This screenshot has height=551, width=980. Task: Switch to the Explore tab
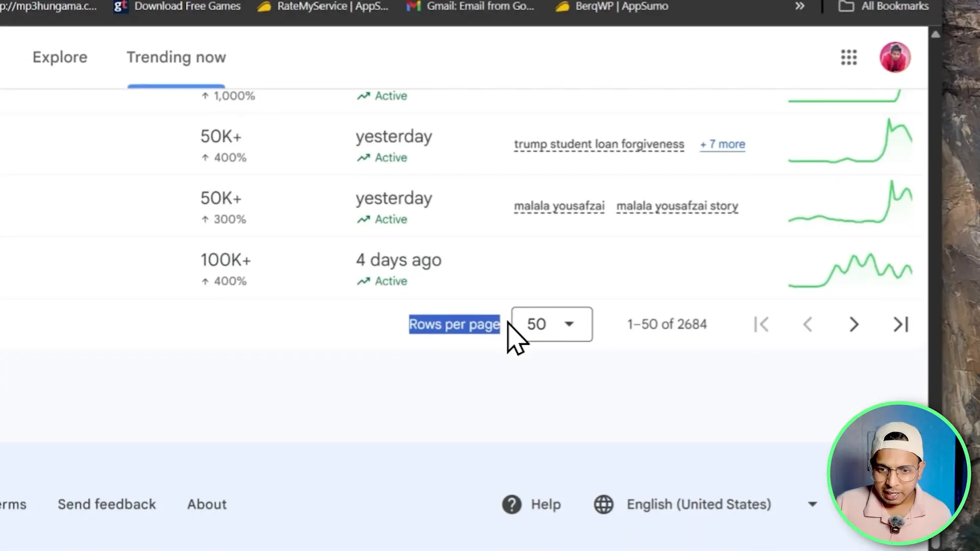[x=60, y=57]
